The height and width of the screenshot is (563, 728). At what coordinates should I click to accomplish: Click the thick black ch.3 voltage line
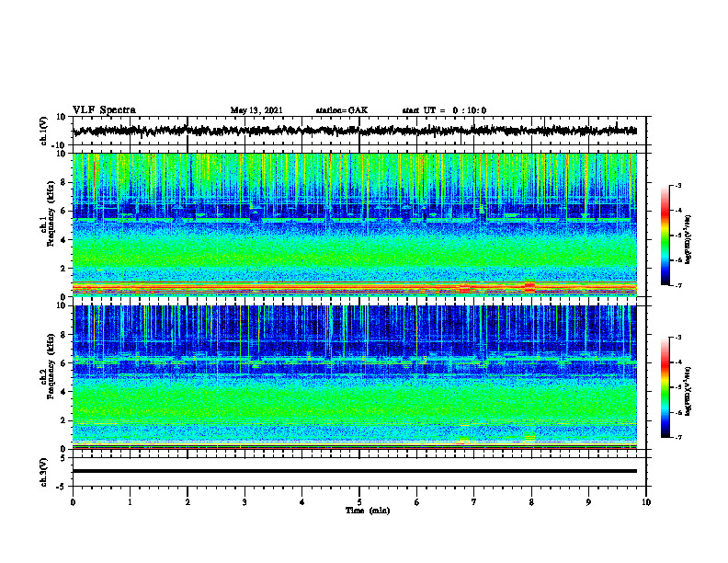(x=355, y=471)
